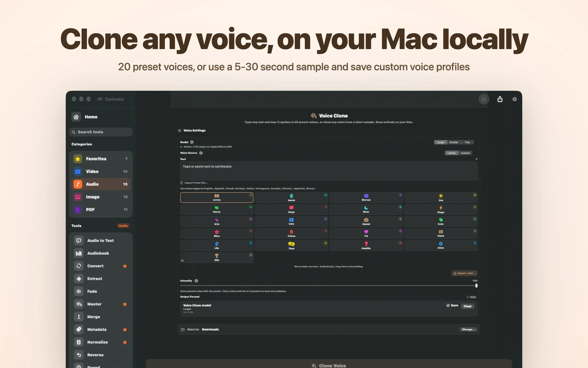Open the Merge tool
Screen dimensions: 588x368
pyautogui.click(x=101, y=317)
